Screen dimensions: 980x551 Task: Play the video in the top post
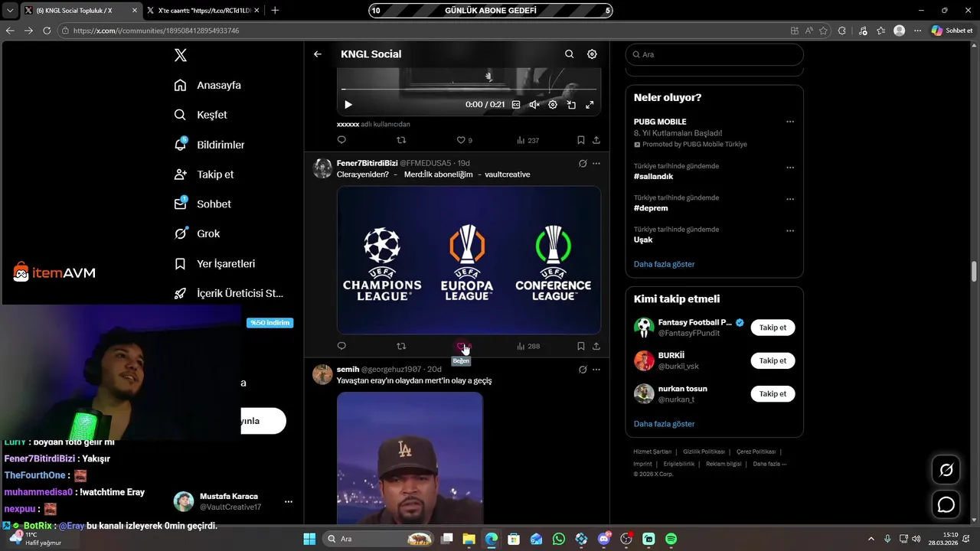tap(348, 105)
